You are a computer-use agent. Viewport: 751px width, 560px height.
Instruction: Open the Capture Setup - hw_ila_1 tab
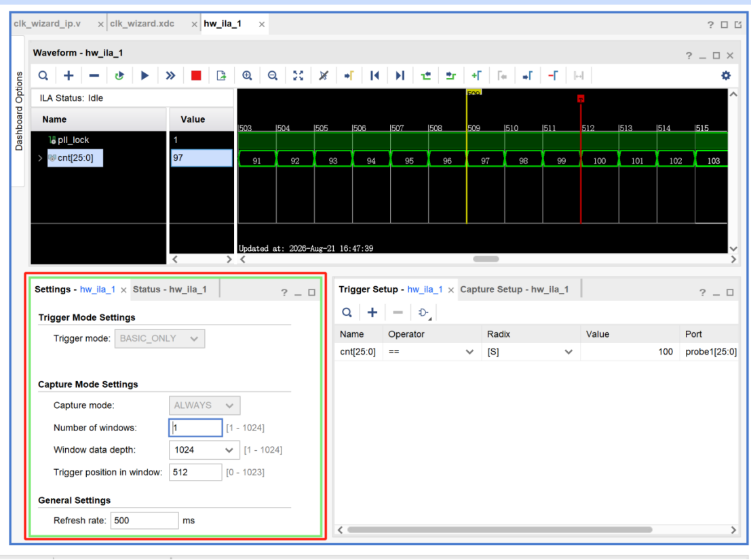point(514,289)
